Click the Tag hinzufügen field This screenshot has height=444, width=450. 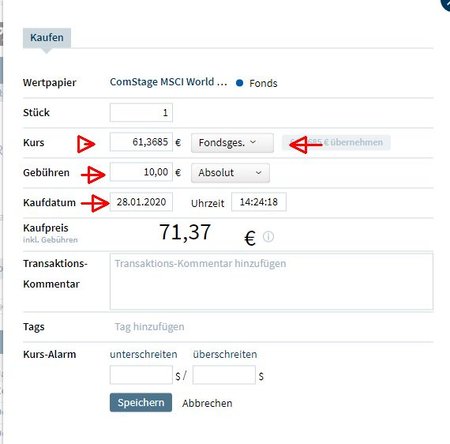pyautogui.click(x=149, y=327)
